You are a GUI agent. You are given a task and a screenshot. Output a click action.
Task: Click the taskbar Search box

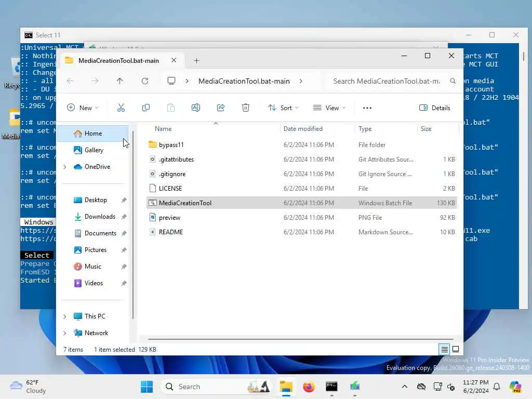[217, 387]
